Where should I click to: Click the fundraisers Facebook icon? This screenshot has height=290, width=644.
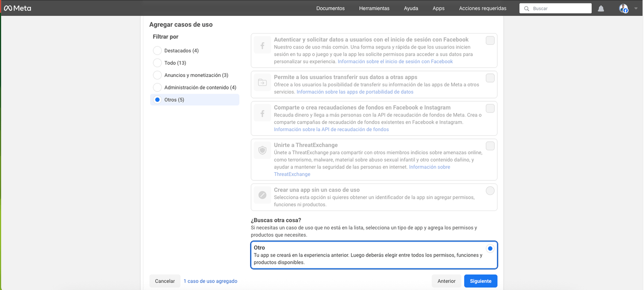[x=262, y=114]
